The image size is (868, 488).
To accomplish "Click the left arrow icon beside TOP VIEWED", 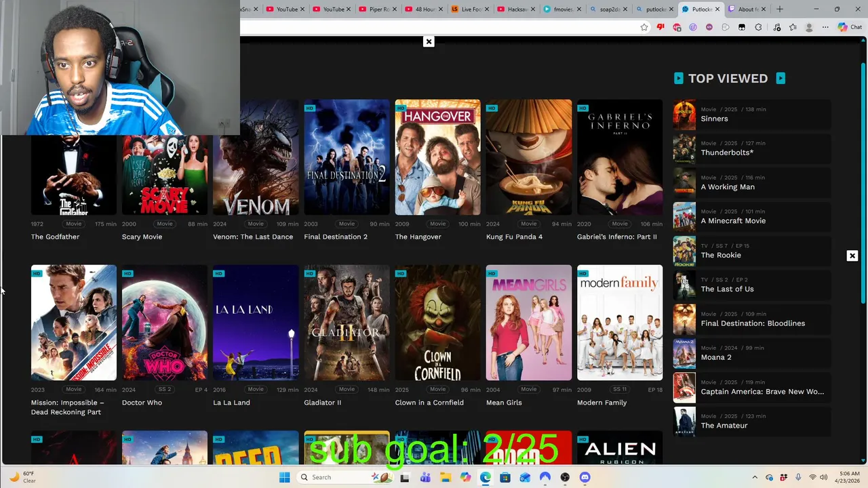I will (x=678, y=78).
